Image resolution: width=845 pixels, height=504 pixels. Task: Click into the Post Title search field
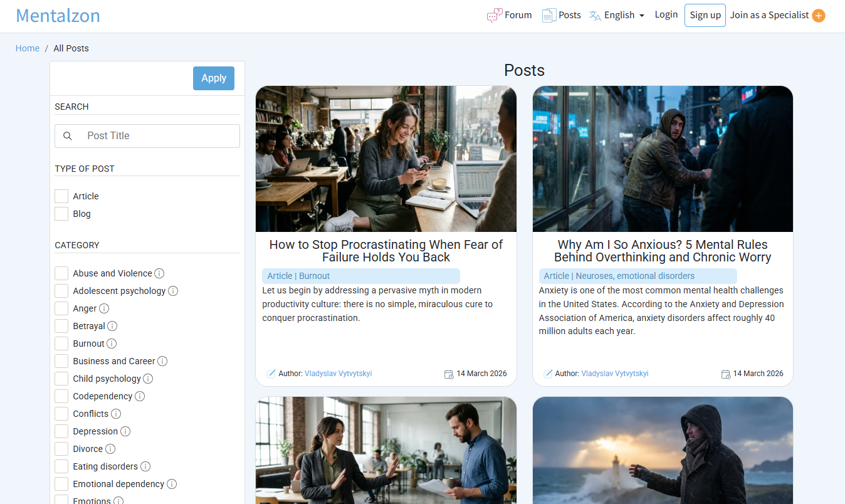click(157, 136)
